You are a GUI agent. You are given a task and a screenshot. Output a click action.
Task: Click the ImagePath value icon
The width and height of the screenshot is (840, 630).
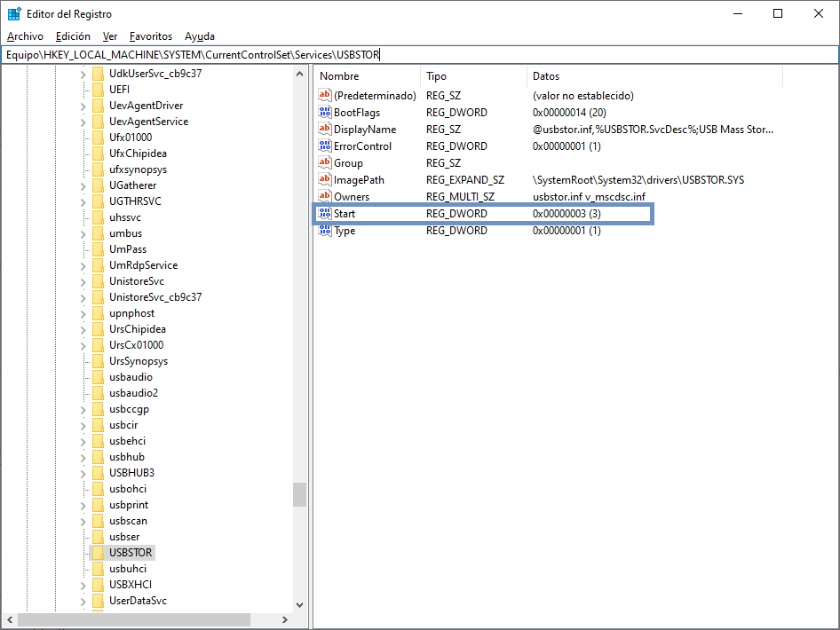pos(325,180)
